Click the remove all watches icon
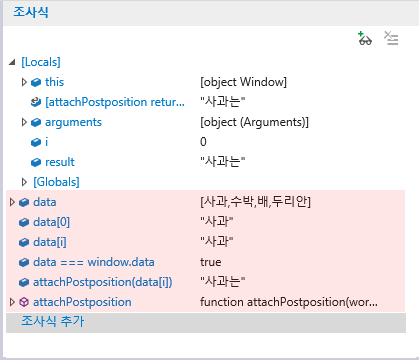This screenshot has height=360, width=419. point(391,38)
